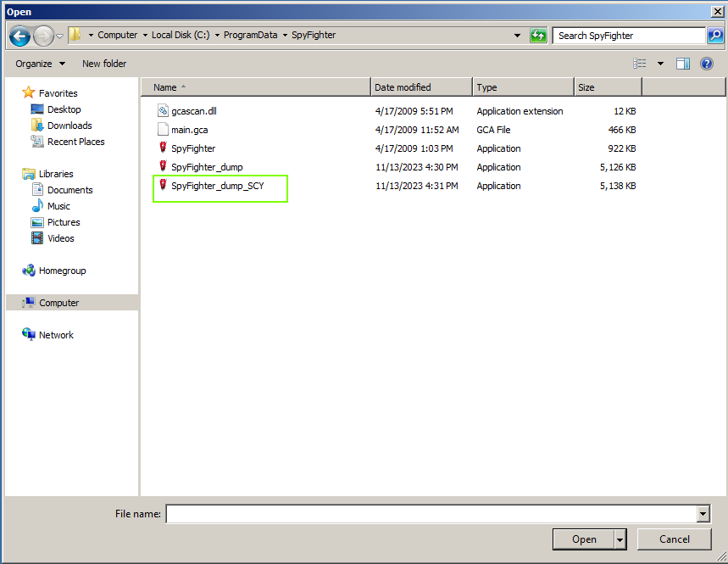Select the SpyFighter breadcrumb segment

click(314, 35)
